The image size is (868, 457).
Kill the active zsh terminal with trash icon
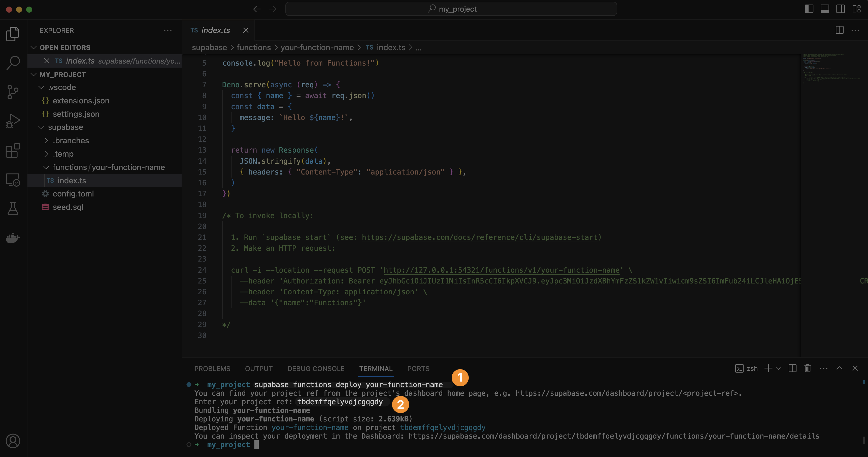pyautogui.click(x=807, y=368)
